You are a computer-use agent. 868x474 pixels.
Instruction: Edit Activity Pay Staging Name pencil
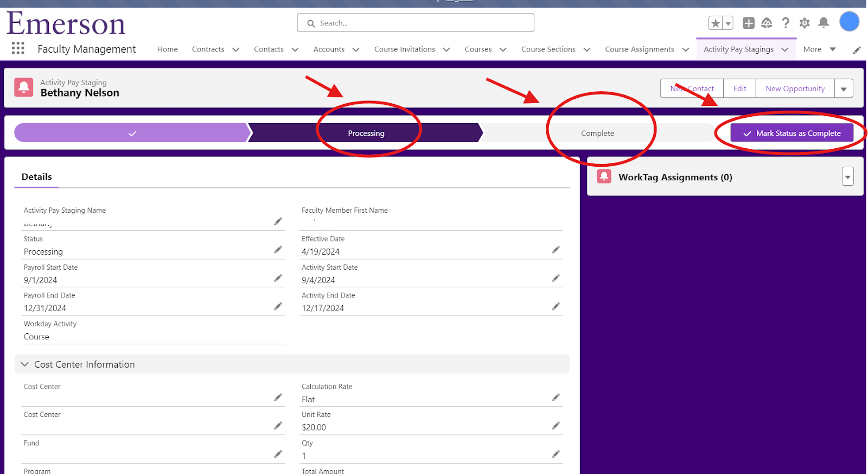tap(278, 221)
